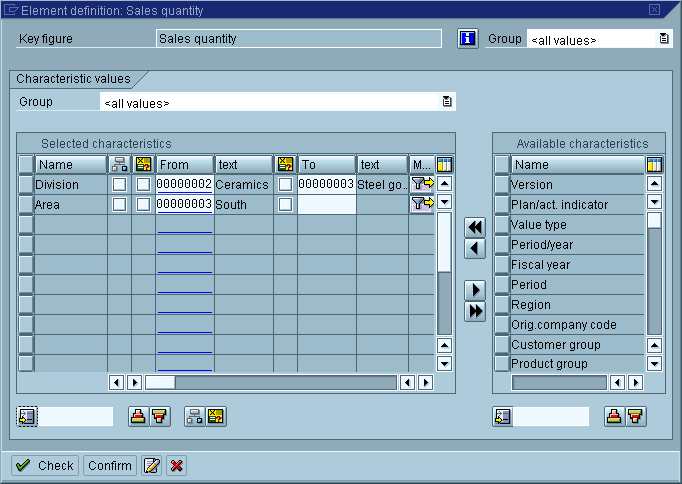682x484 pixels.
Task: Toggle the To variable checkbox in Division row
Action: point(285,184)
